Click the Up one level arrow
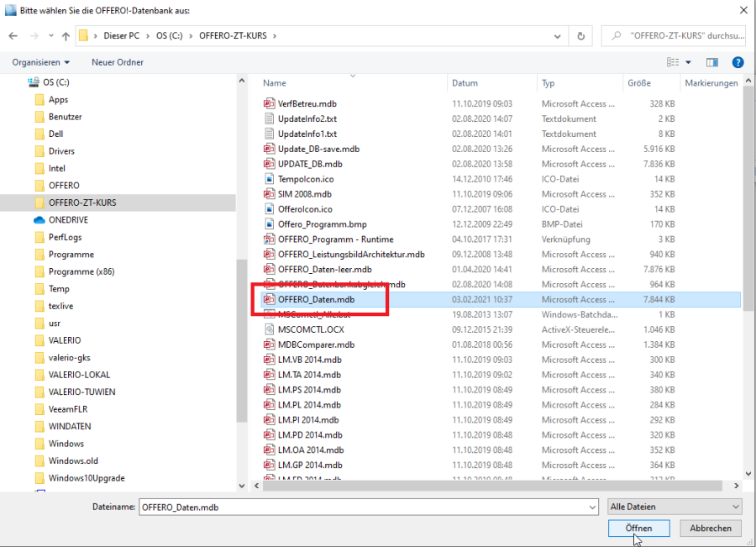Screen dimensions: 756x547 pos(66,36)
